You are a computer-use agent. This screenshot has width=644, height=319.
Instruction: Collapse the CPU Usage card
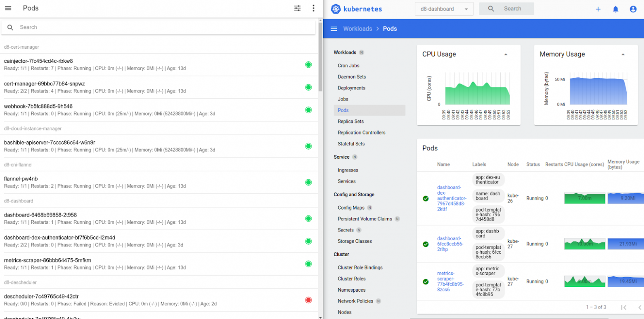(x=506, y=55)
